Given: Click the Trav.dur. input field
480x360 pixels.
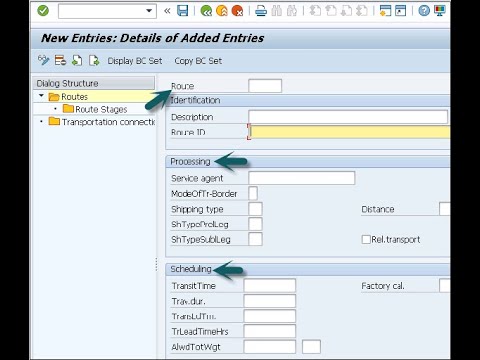Looking at the screenshot, I should (x=270, y=301).
